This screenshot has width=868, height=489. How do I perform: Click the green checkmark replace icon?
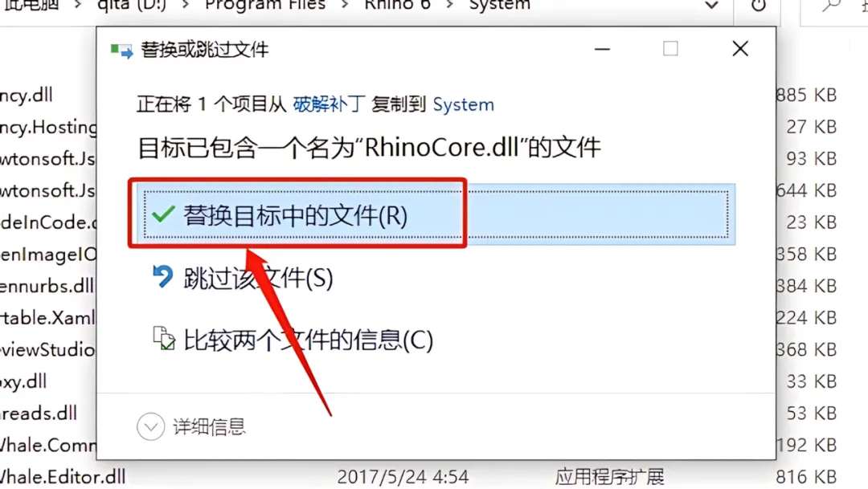coord(163,214)
